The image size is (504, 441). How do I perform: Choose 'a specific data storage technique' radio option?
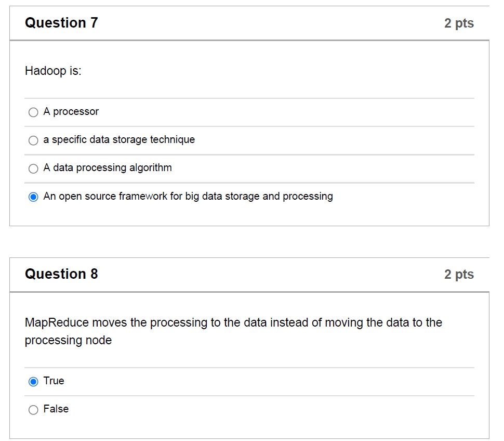coord(33,140)
